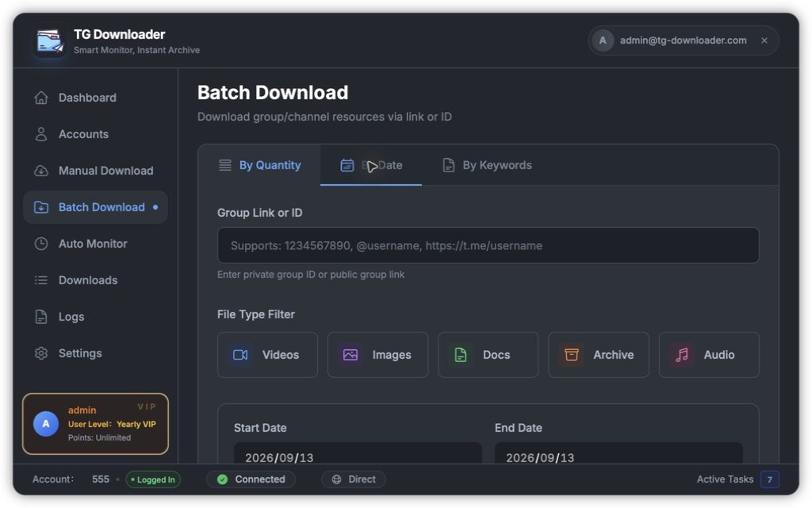This screenshot has height=508, width=812.
Task: Click the By Quantity list icon
Action: [224, 165]
